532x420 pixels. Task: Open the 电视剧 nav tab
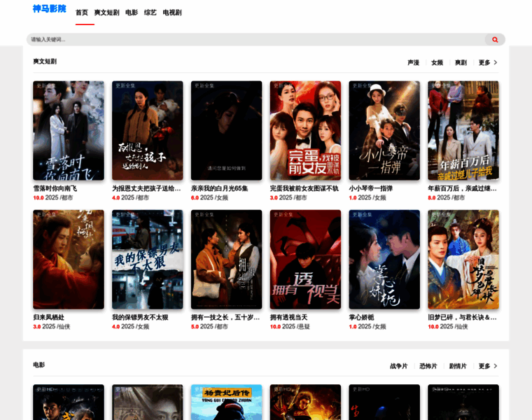(x=172, y=13)
